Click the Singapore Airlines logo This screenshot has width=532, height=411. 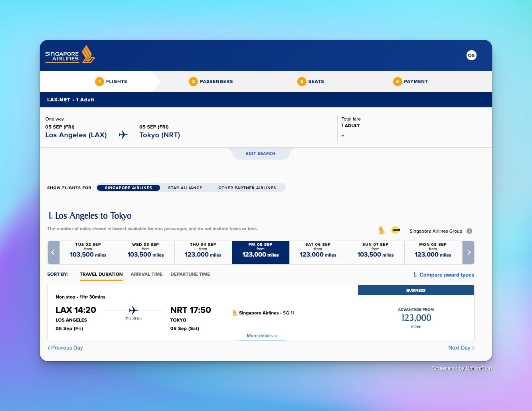coord(70,55)
